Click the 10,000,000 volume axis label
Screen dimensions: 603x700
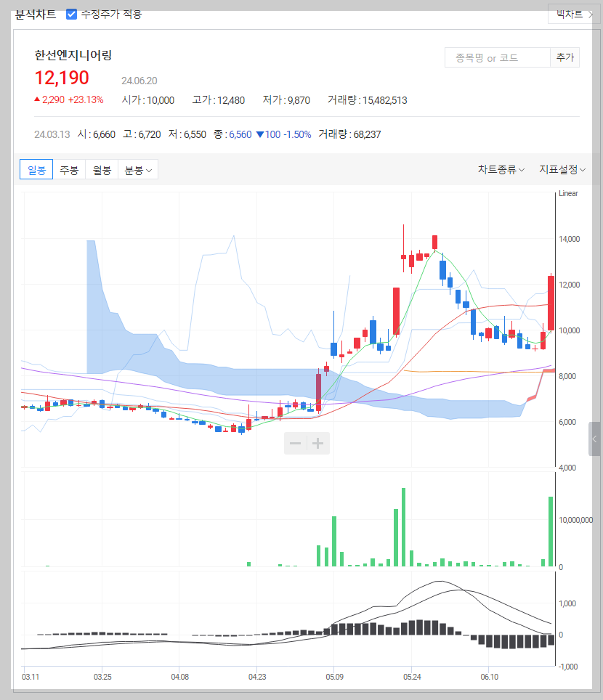click(575, 520)
